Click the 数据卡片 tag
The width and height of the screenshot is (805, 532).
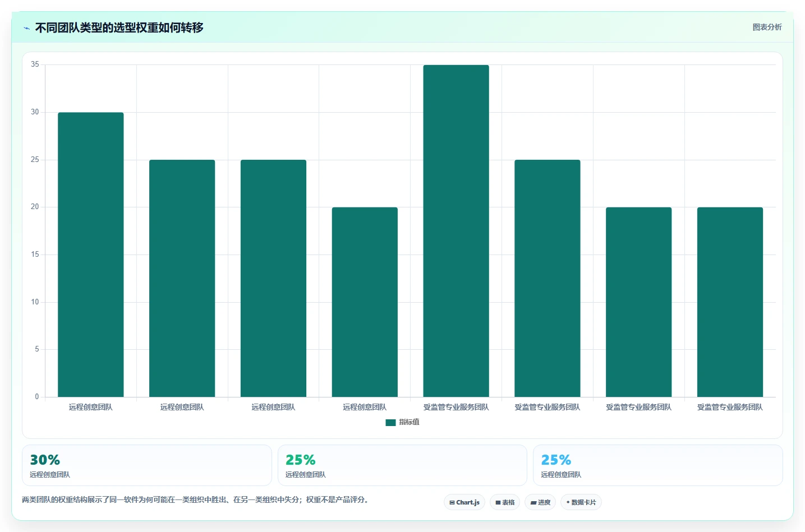tap(581, 502)
